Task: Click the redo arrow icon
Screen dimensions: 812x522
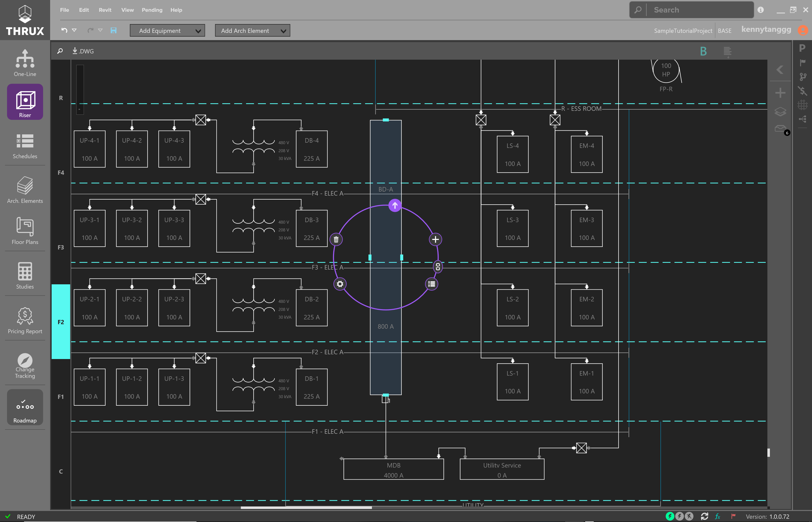Action: tap(90, 30)
